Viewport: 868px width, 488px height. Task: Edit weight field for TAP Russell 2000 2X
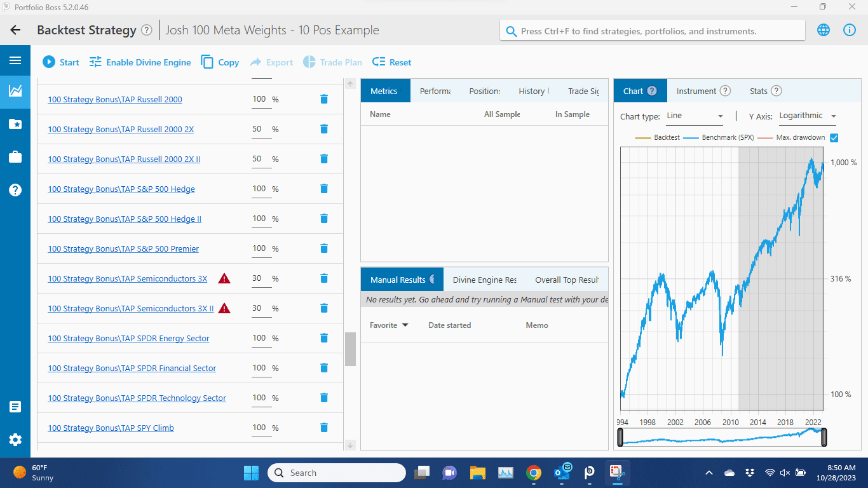[x=261, y=129]
